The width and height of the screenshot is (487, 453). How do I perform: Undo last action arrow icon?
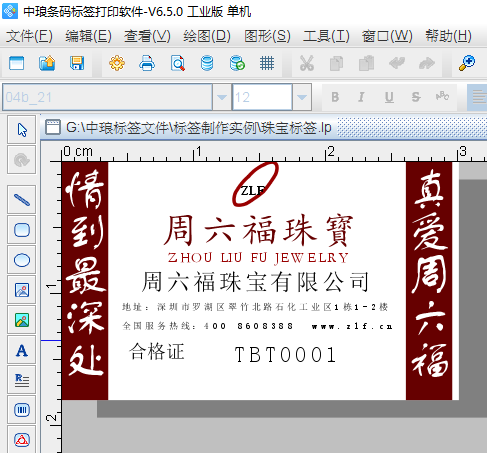(x=397, y=63)
